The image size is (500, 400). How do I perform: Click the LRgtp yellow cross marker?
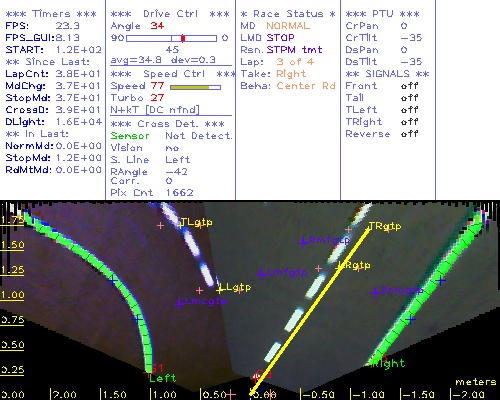pos(340,267)
